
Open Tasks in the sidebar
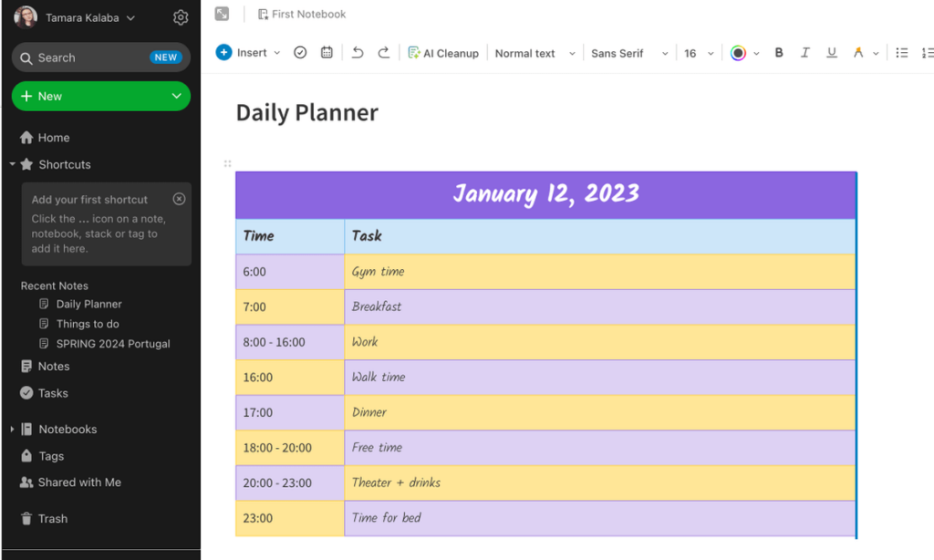tap(53, 393)
